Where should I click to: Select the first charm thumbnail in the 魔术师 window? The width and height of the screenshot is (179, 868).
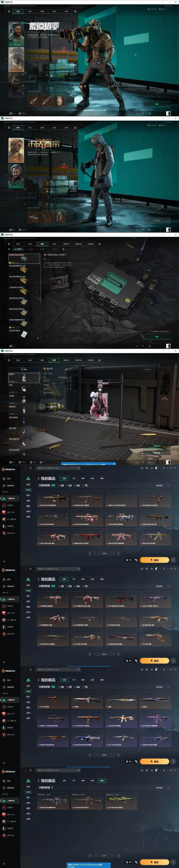24,378
